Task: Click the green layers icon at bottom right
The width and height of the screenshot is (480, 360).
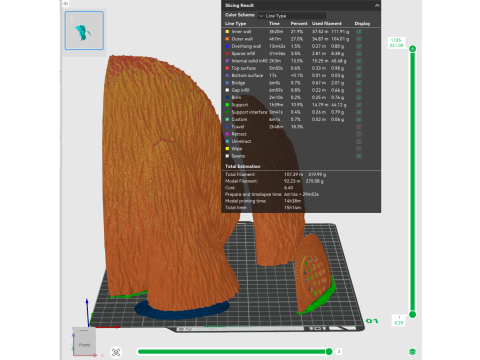Action: click(x=412, y=352)
